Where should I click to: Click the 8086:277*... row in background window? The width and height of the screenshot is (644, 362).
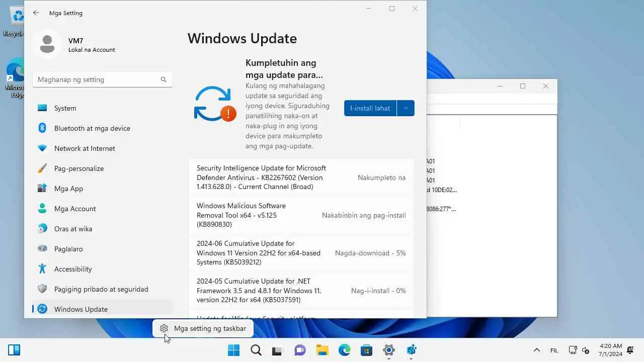(x=442, y=209)
